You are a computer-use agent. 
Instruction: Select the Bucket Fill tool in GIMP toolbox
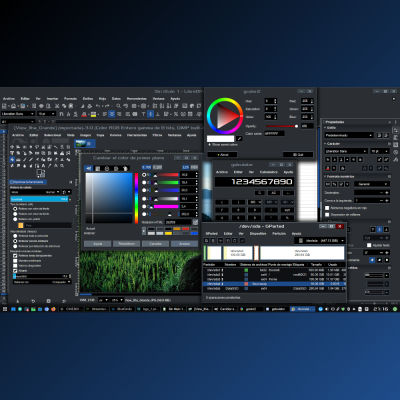tap(12, 159)
